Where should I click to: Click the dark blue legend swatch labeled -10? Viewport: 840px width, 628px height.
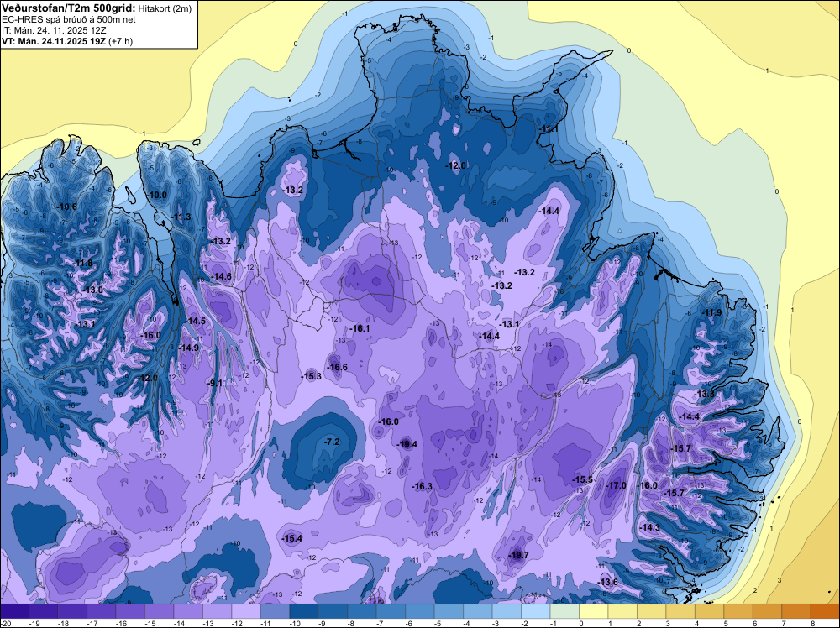click(304, 611)
